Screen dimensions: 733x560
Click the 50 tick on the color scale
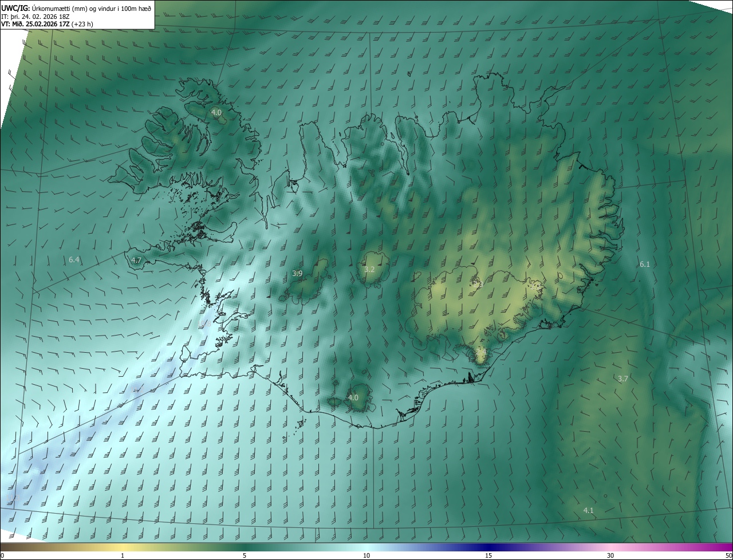point(728,555)
